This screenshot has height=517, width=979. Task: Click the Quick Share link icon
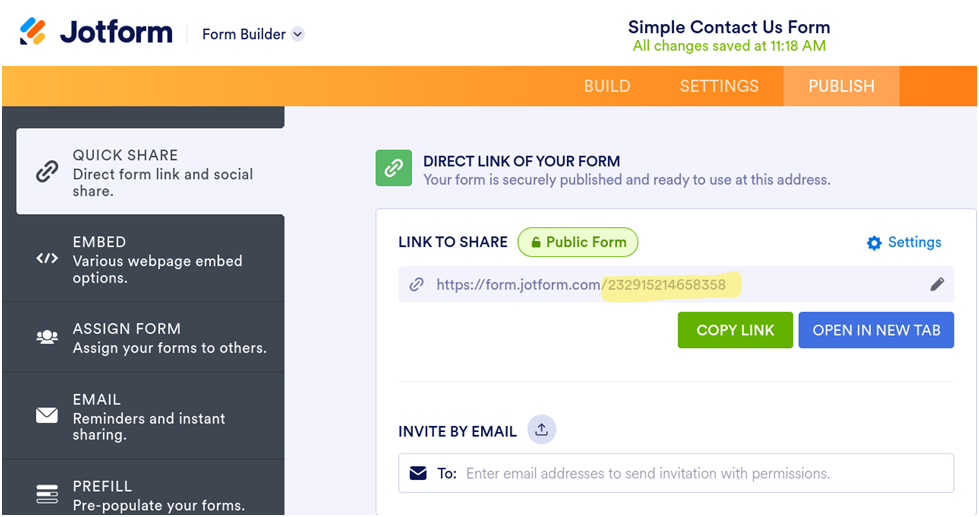(47, 172)
